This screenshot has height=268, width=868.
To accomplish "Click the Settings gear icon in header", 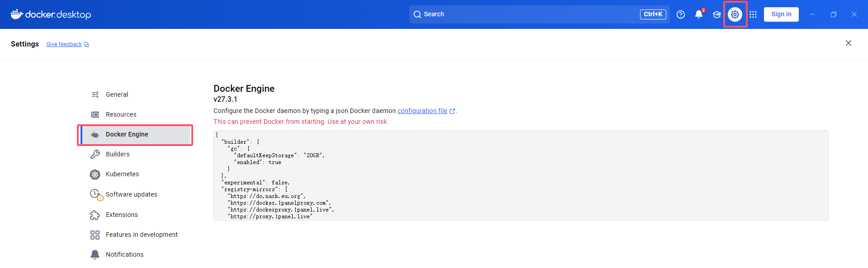I will click(x=735, y=14).
